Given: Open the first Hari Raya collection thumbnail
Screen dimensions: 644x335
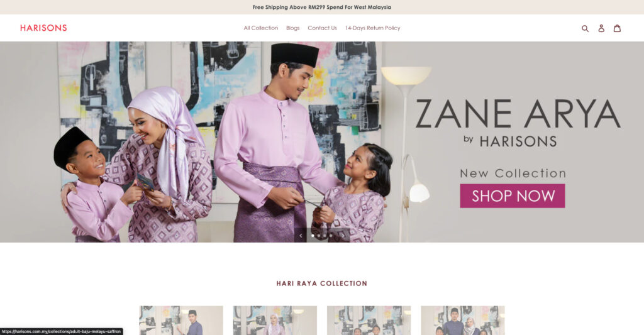Looking at the screenshot, I should 181,320.
